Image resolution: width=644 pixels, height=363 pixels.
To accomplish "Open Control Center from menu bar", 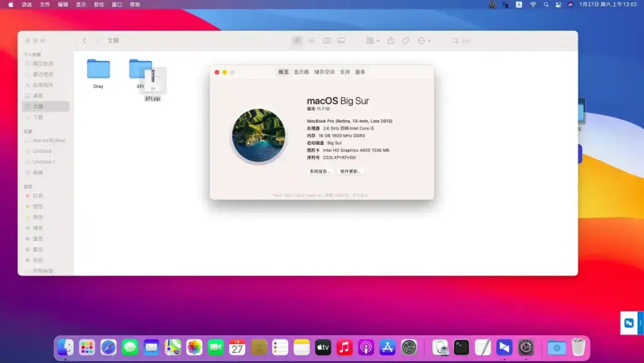I will 558,4.
